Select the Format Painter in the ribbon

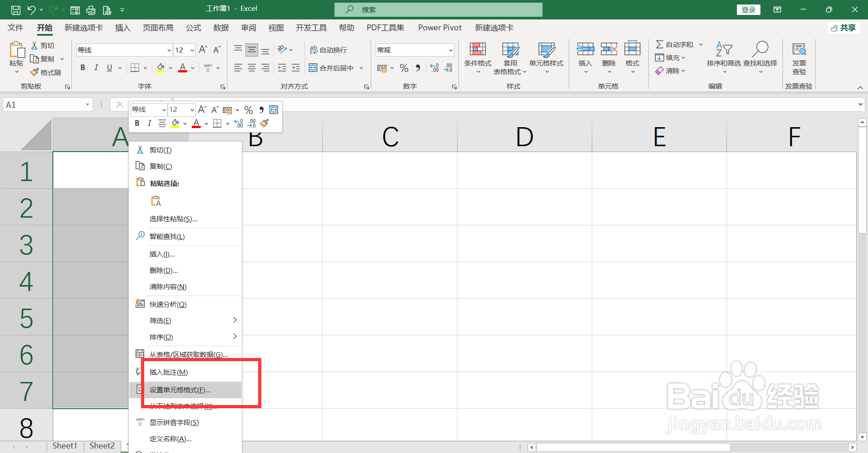45,72
